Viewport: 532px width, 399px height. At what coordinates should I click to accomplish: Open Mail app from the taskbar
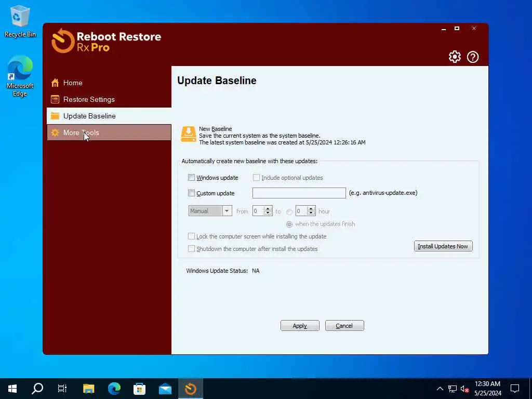[165, 389]
